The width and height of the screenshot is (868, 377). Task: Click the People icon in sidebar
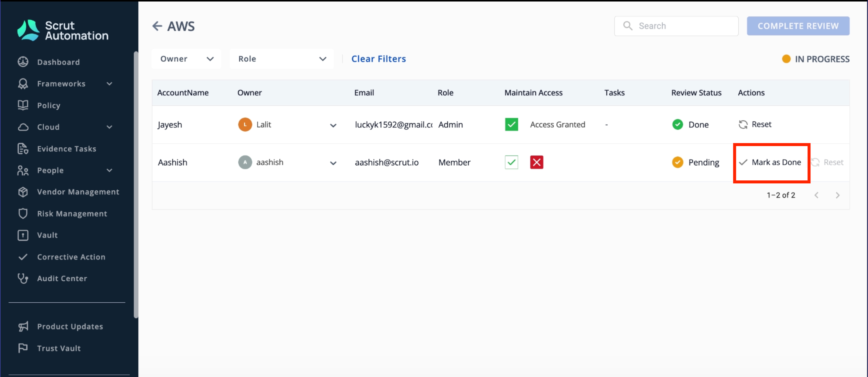tap(23, 170)
